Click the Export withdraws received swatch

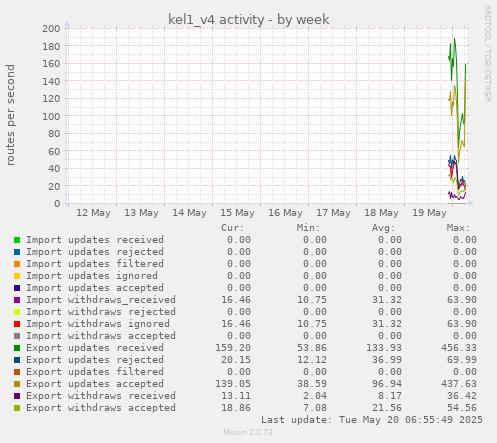[17, 396]
